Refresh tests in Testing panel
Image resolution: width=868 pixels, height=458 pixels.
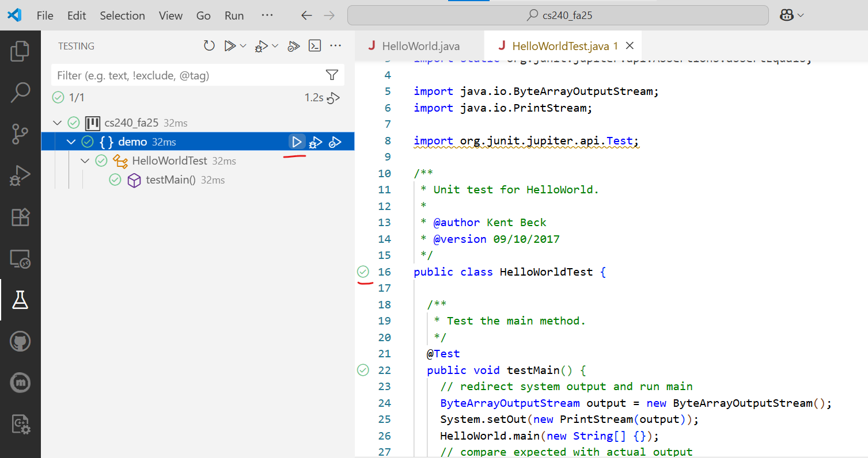pos(209,46)
